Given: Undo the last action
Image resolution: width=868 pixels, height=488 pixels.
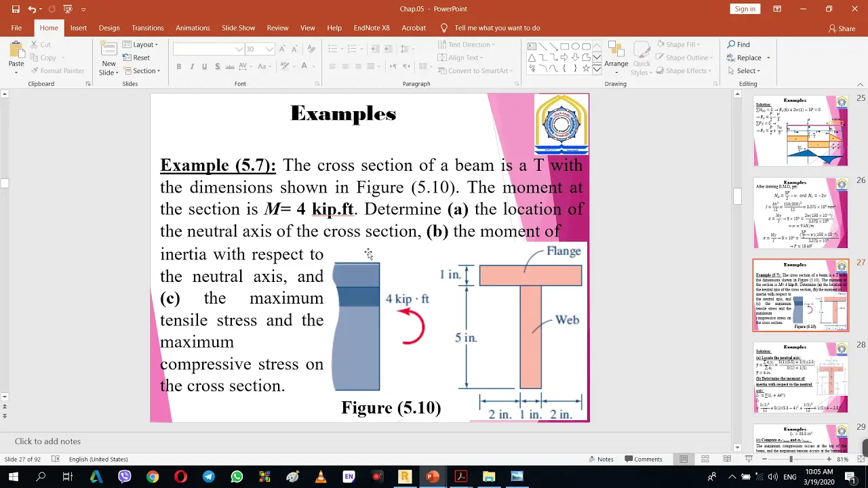Looking at the screenshot, I should click(x=32, y=9).
